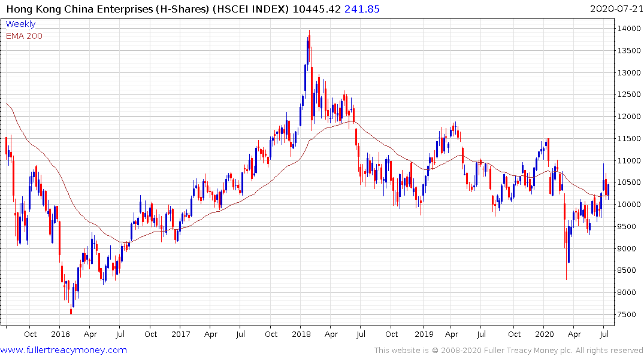Select the 2017 marker on the time axis
This screenshot has width=644, height=359.
[180, 334]
